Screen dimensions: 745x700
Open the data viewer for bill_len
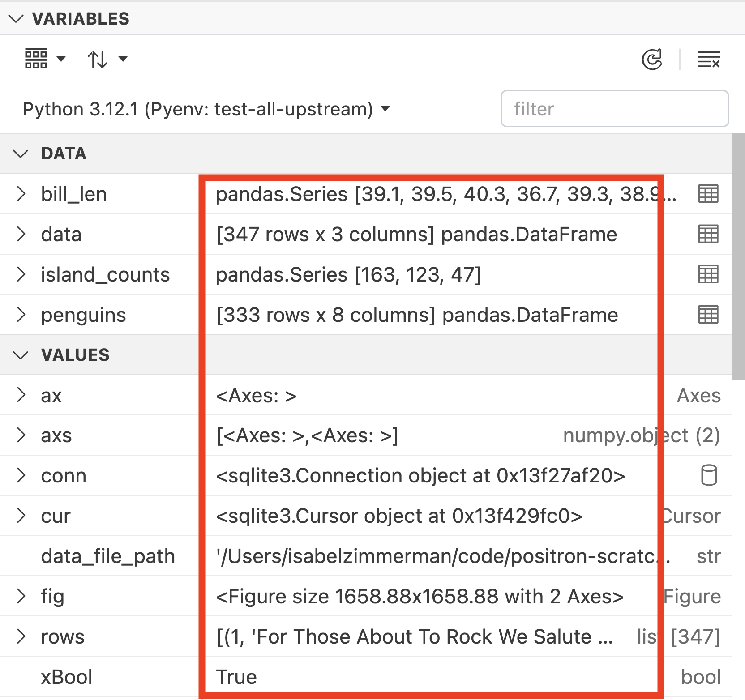pos(707,194)
